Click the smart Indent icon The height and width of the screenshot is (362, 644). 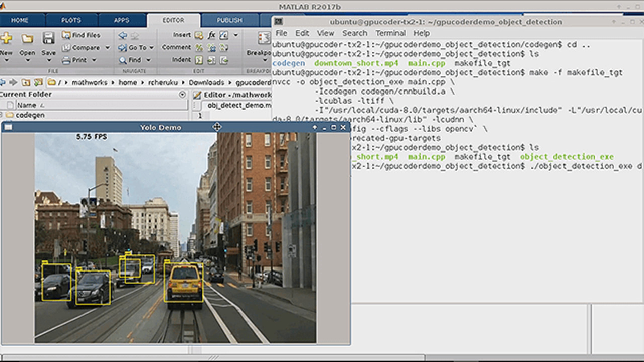click(199, 60)
